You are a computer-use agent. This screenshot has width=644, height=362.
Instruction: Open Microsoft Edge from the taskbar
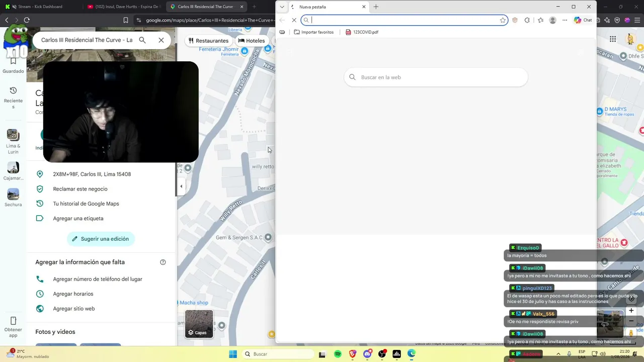pyautogui.click(x=412, y=354)
